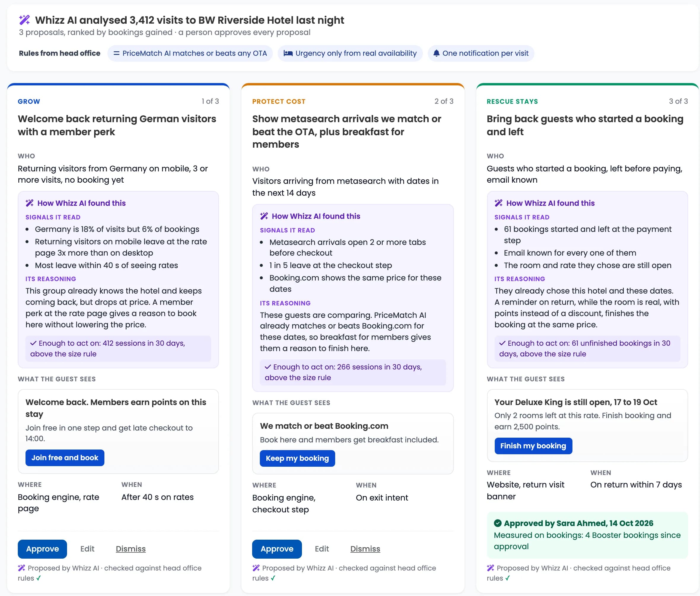Click wand icon in Rescue Stays card's How Whizz AI found this
The height and width of the screenshot is (596, 700).
click(x=499, y=203)
